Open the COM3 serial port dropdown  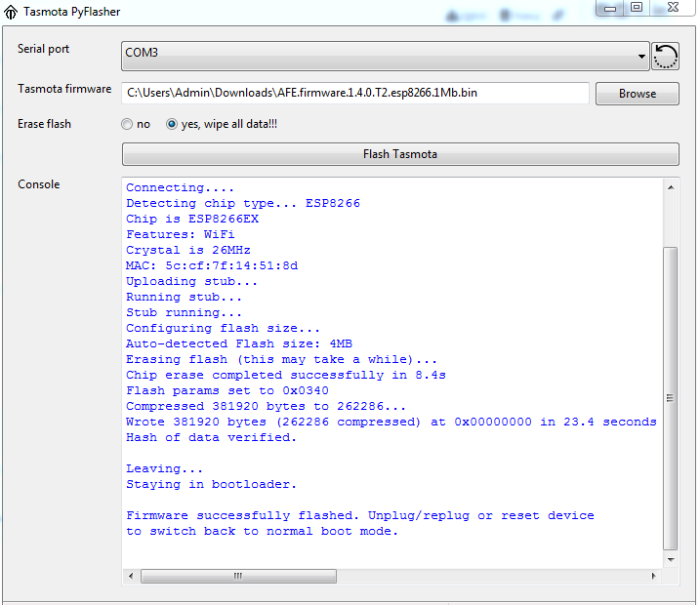pos(386,57)
